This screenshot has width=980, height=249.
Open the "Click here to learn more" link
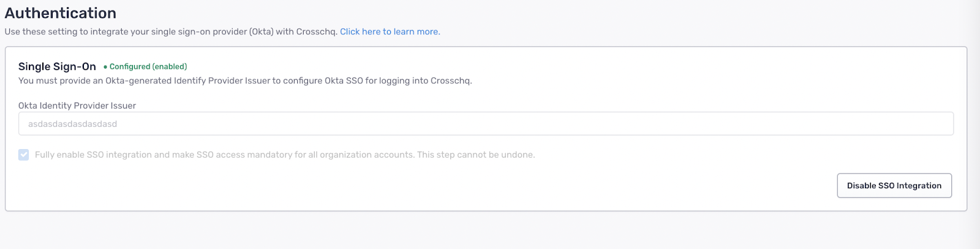[390, 32]
